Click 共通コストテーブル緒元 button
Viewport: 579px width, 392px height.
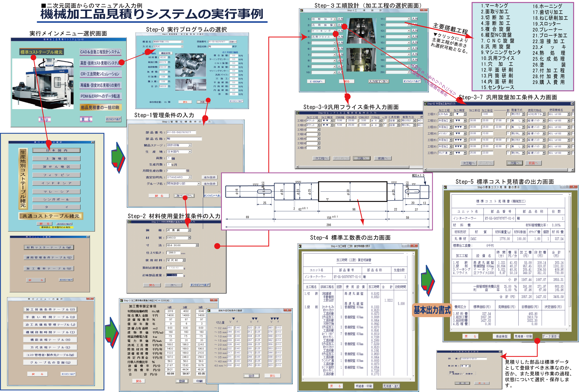click(x=51, y=216)
